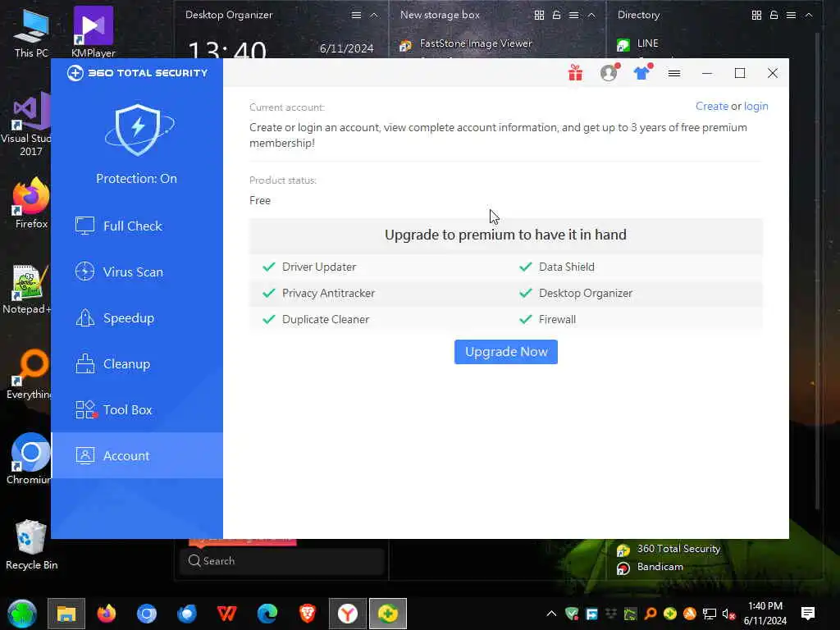Click the muted volume tray icon
Image resolution: width=840 pixels, height=630 pixels.
728,614
